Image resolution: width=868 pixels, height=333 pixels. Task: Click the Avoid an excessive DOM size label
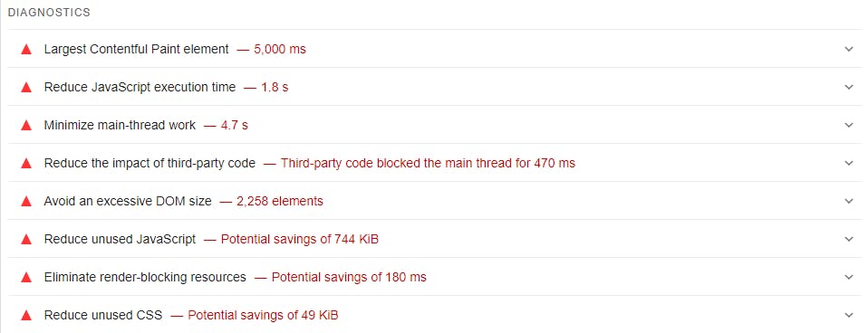tap(128, 202)
